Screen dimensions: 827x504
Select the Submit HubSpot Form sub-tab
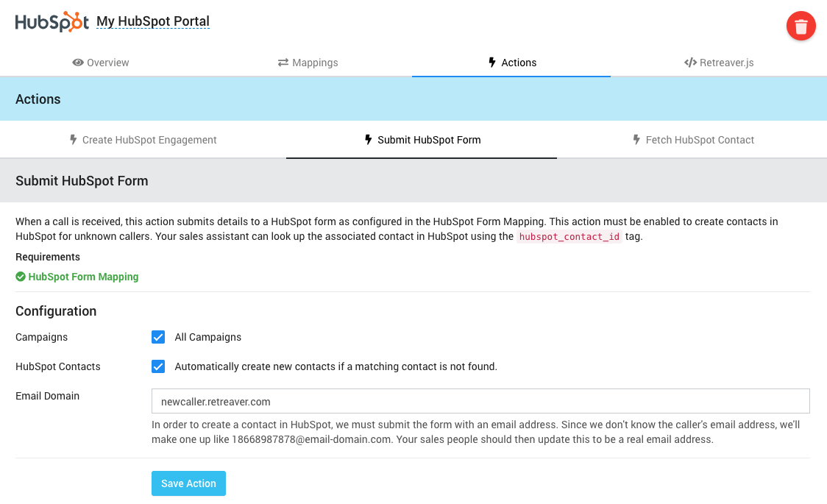[422, 140]
